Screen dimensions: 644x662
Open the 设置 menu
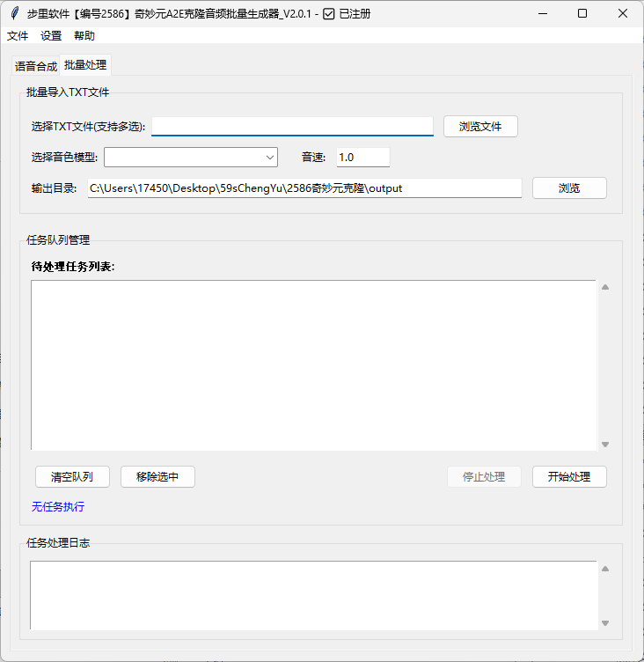pyautogui.click(x=51, y=36)
